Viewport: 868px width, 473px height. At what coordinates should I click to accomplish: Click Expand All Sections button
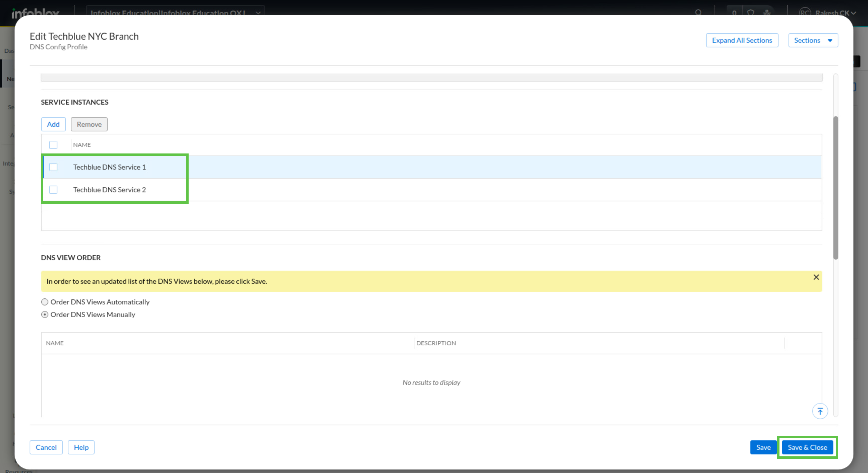click(742, 40)
